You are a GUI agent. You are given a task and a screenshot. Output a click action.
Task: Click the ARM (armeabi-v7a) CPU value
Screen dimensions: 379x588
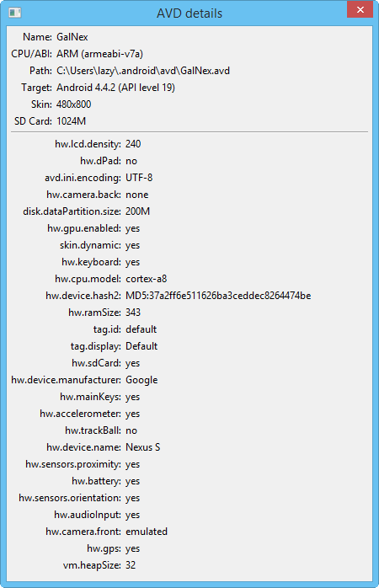pyautogui.click(x=99, y=54)
